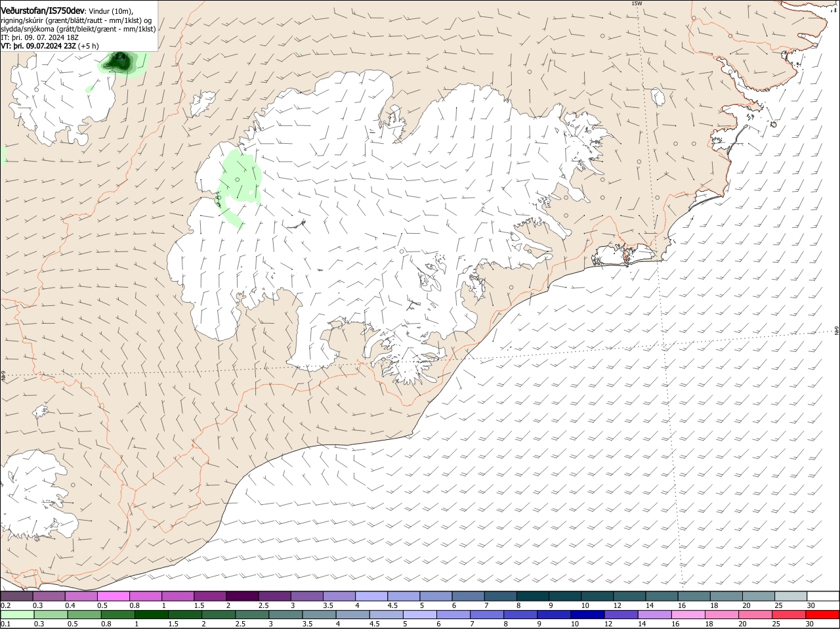Viewport: 840px width, 629px height.
Task: Click the '0.1' label in the lower legend row
Action: pyautogui.click(x=5, y=624)
